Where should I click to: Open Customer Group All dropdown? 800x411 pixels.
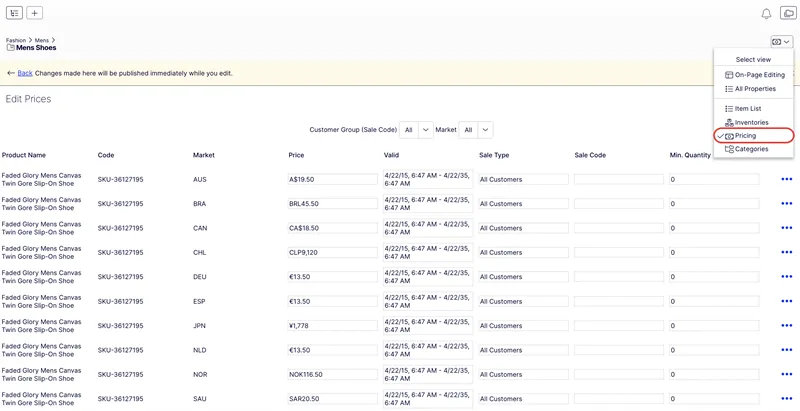pos(416,130)
